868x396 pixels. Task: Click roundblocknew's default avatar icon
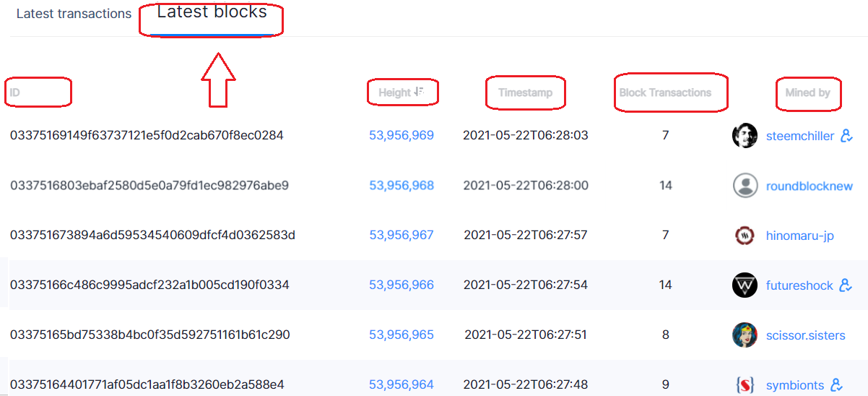click(x=745, y=186)
